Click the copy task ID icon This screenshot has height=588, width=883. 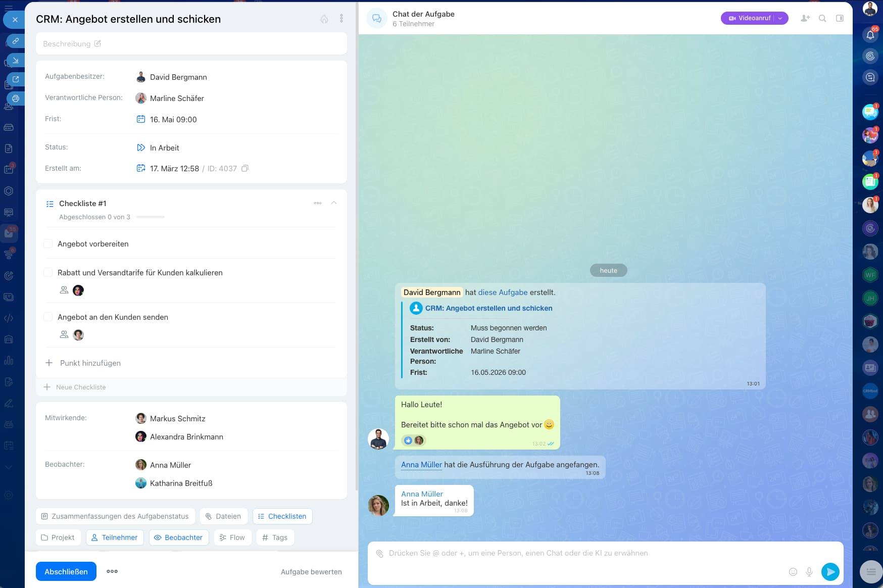click(245, 168)
